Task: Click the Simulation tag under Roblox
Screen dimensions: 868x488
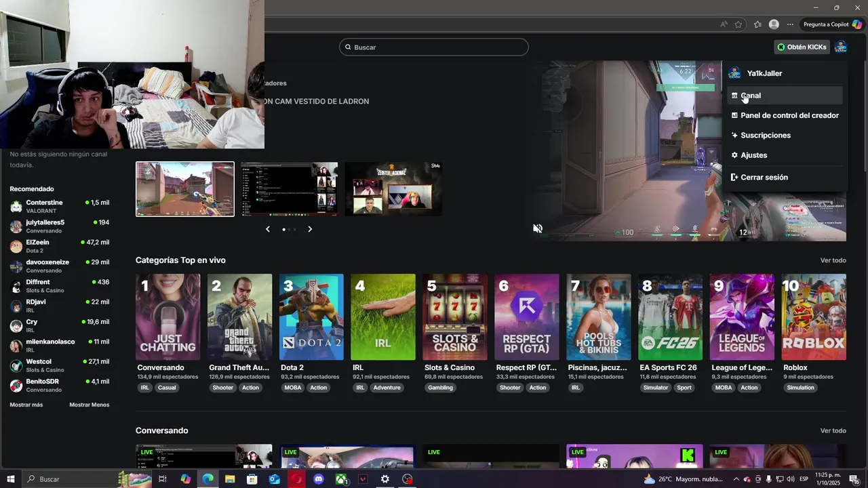Action: point(801,388)
